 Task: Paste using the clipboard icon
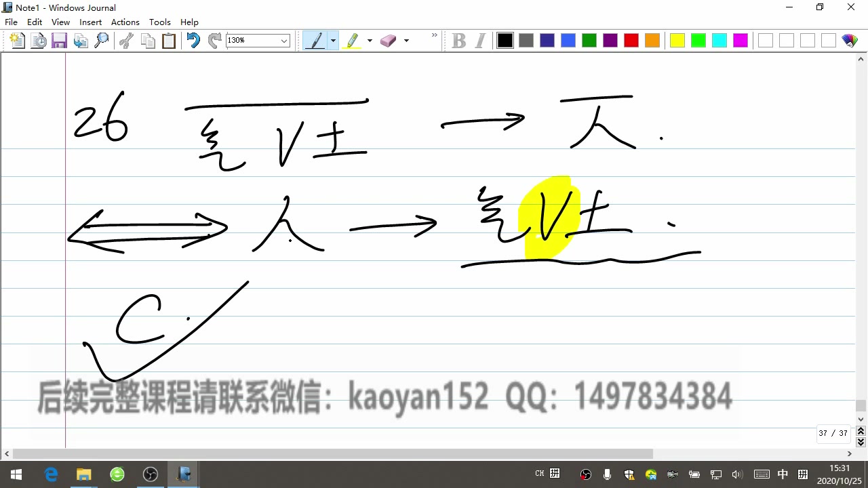169,41
